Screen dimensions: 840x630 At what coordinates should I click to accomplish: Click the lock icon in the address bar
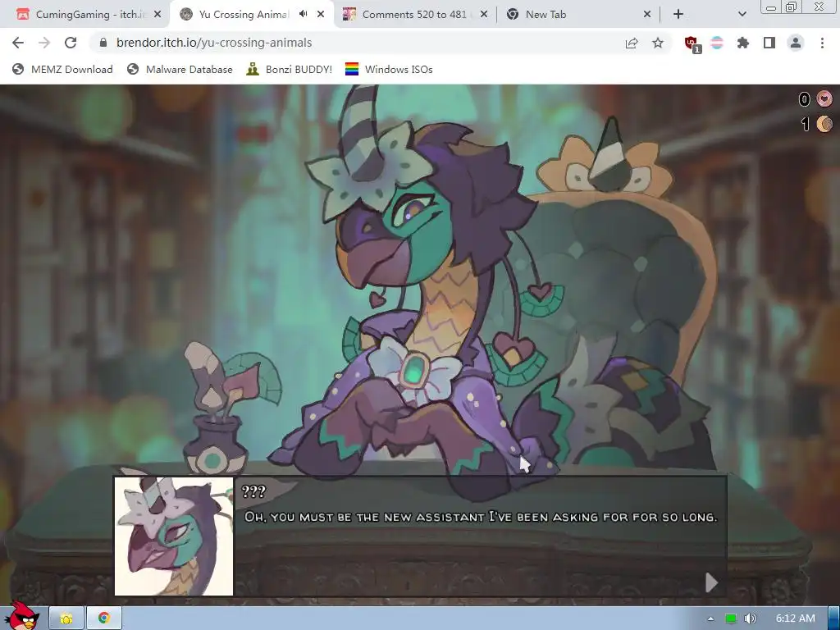click(x=103, y=43)
